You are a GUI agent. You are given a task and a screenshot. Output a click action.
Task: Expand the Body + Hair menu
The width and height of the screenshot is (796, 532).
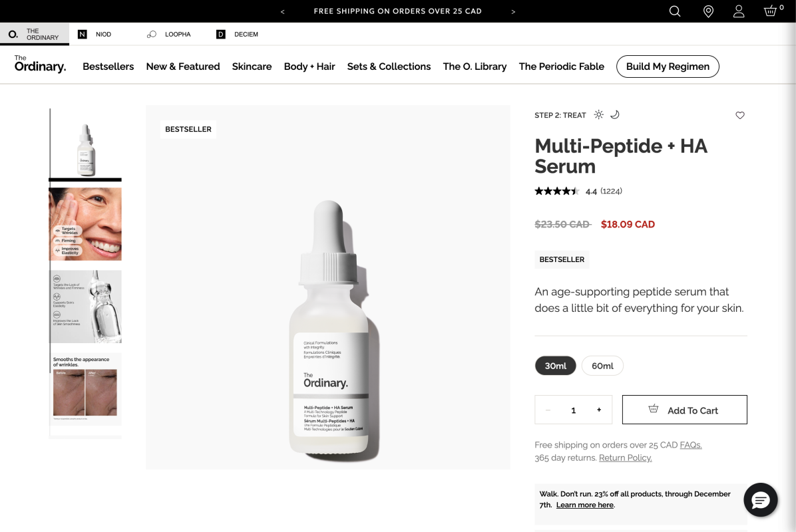309,66
